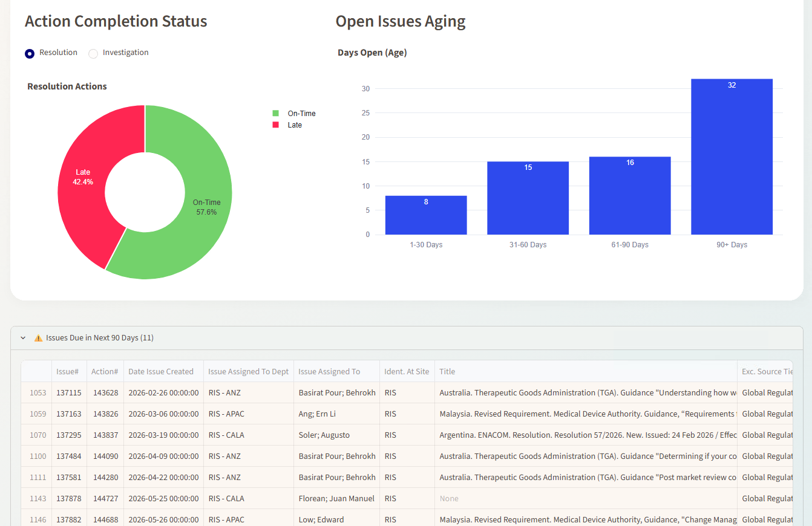Click the Issue Assigned To Dept column header
Viewport: 812px width, 526px height.
[248, 371]
